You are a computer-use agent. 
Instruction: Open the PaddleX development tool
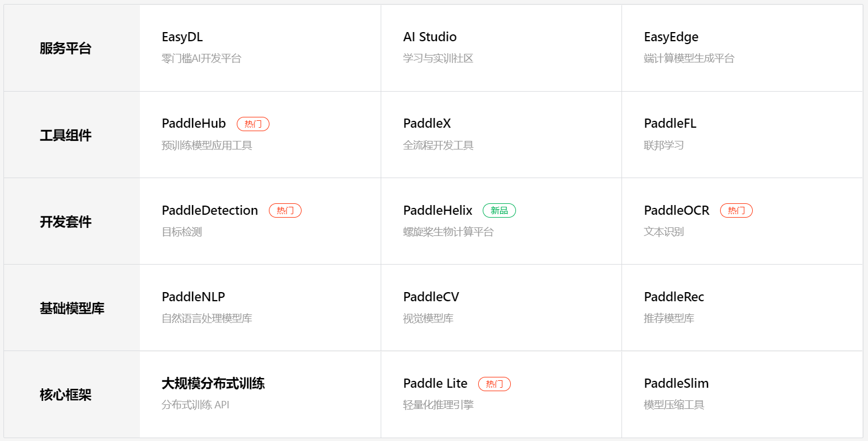pyautogui.click(x=427, y=124)
